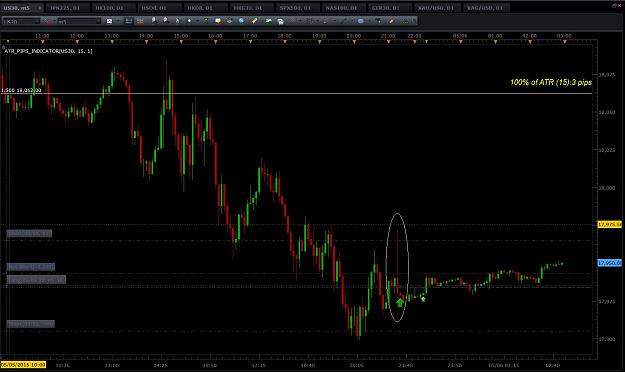Viewport: 625px width, 372px height.
Task: Select the yellow ruler/pencil tool icon
Action: pos(254,21)
